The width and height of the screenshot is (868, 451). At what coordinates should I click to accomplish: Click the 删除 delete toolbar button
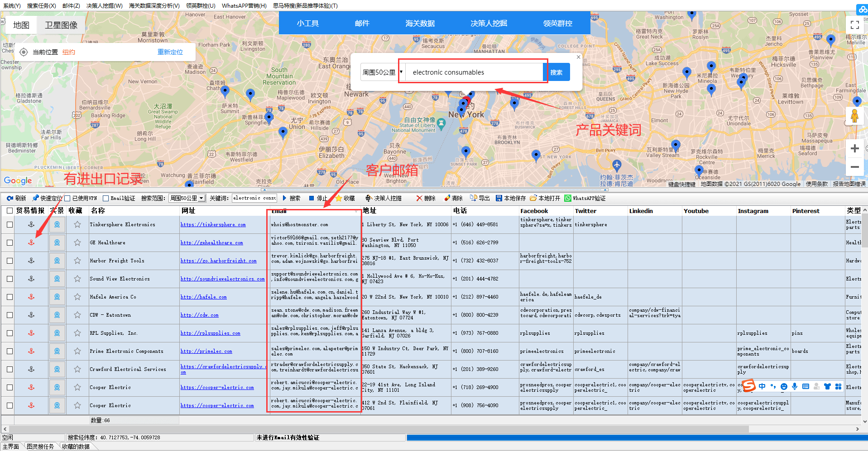point(426,198)
